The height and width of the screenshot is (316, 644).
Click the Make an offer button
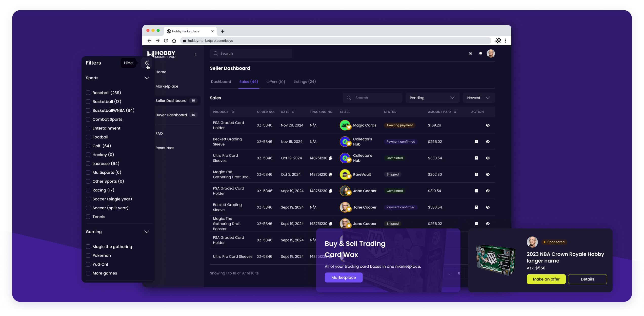point(546,279)
